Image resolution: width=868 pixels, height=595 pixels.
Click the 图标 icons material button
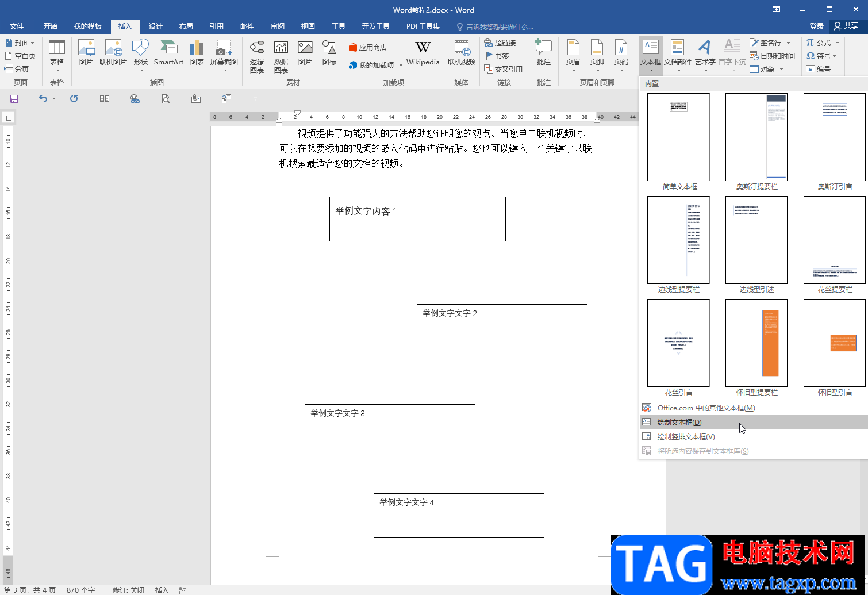coord(329,53)
